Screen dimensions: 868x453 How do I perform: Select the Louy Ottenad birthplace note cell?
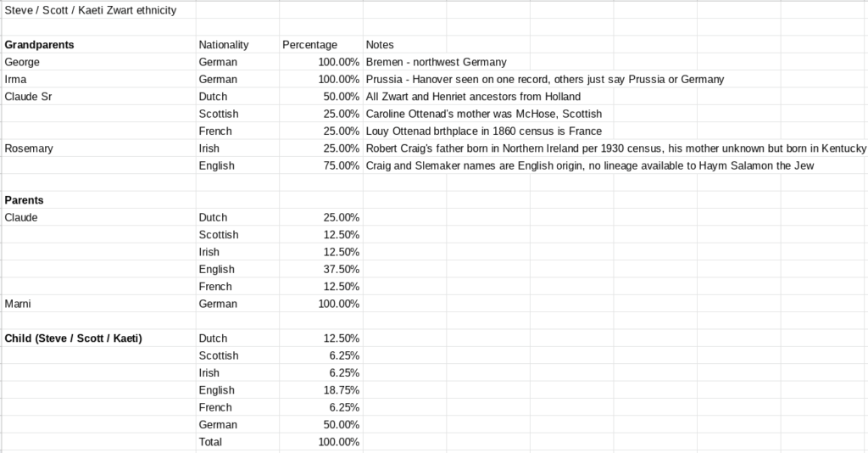tap(483, 131)
